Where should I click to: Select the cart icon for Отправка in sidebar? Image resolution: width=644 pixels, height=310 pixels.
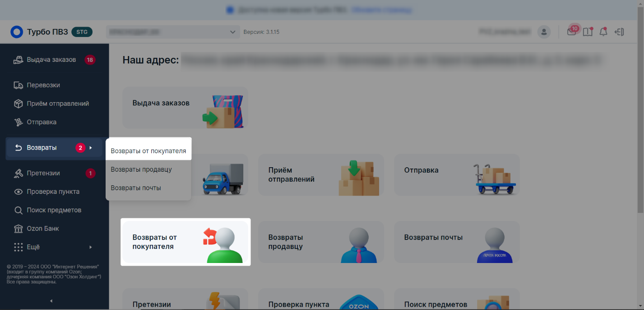tap(18, 122)
